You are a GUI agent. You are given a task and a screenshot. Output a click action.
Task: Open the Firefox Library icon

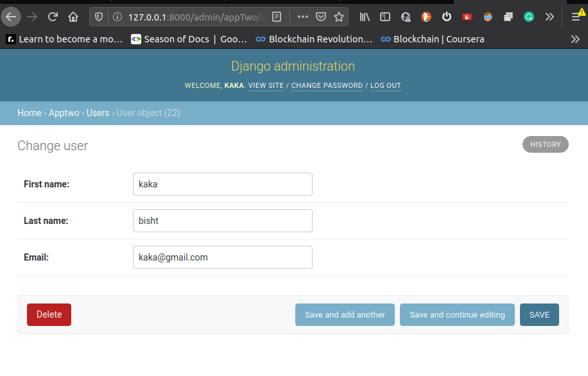tap(365, 17)
